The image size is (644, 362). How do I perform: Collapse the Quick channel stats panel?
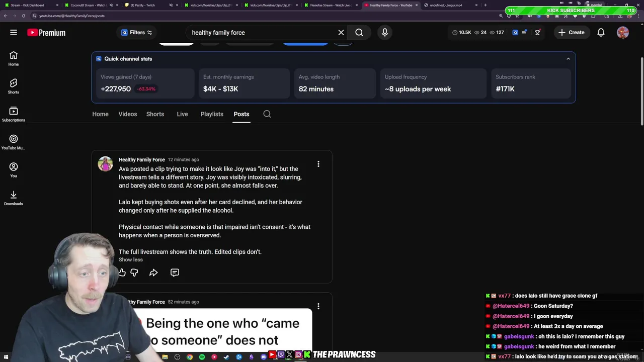568,59
